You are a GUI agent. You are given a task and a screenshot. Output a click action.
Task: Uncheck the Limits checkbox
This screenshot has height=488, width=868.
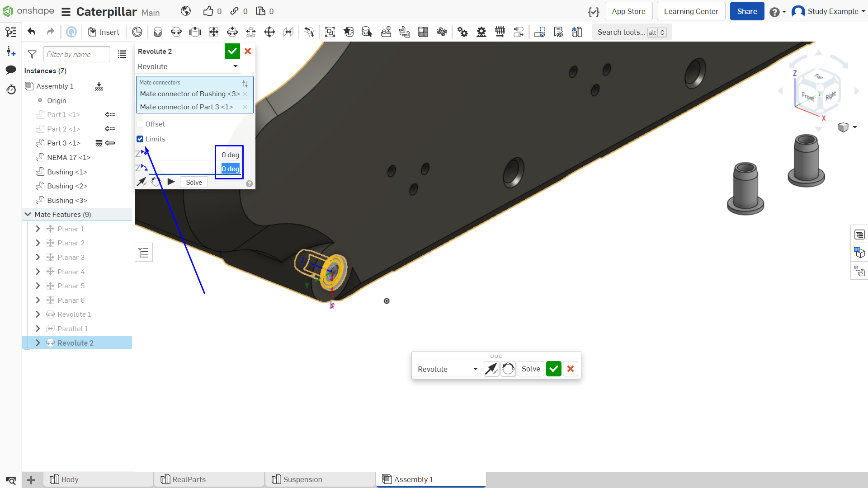pos(140,139)
